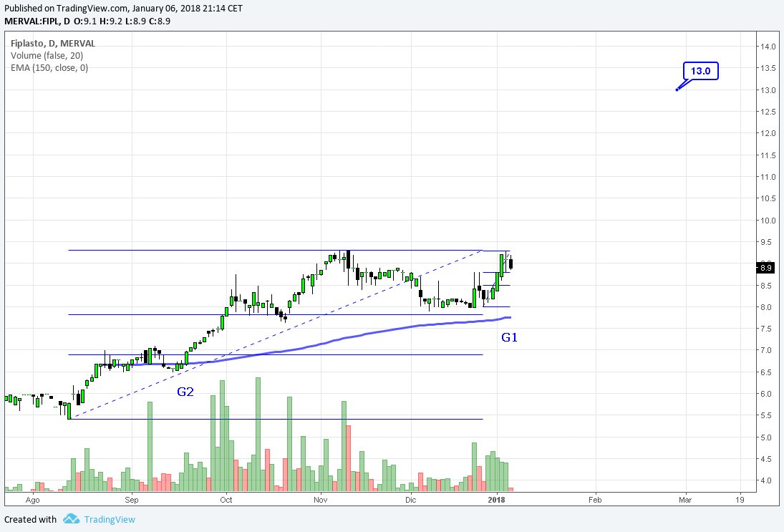Viewport: 784px width, 532px height.
Task: Select the blue 13.0 price target callout
Action: [x=700, y=71]
